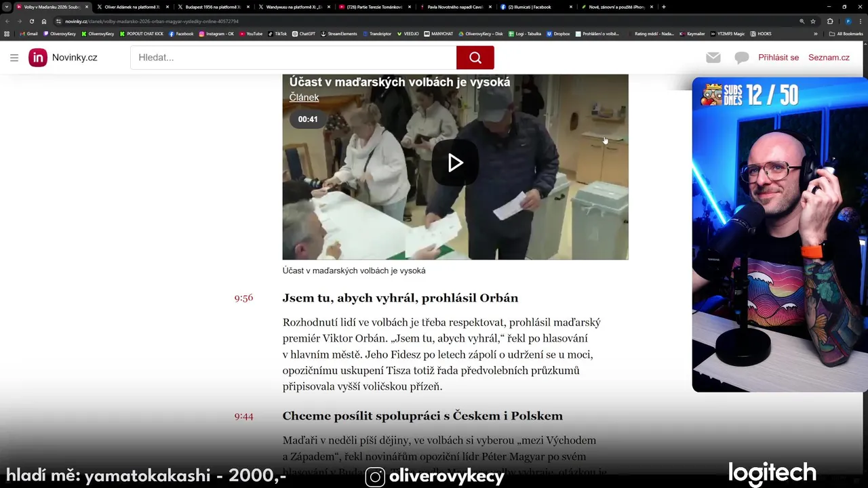The width and height of the screenshot is (868, 488).
Task: Open the Chrome profile avatar
Action: click(848, 21)
